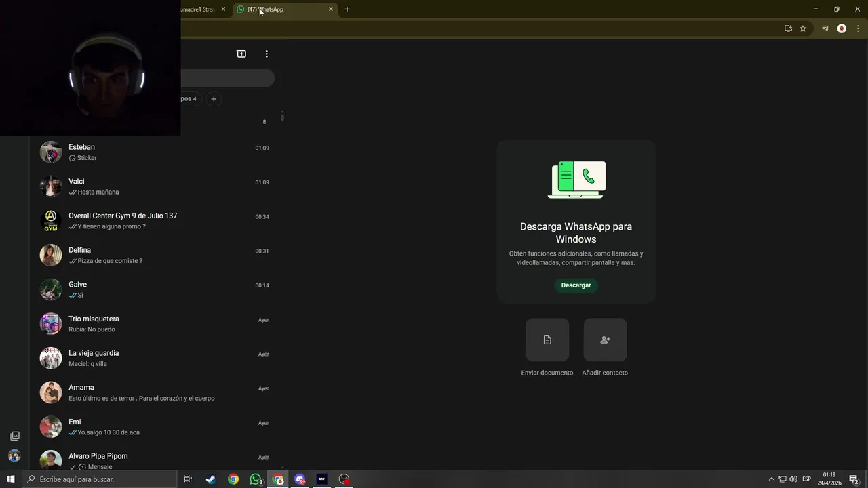This screenshot has height=488, width=868.
Task: Open the black square app in the taskbar
Action: click(322, 479)
